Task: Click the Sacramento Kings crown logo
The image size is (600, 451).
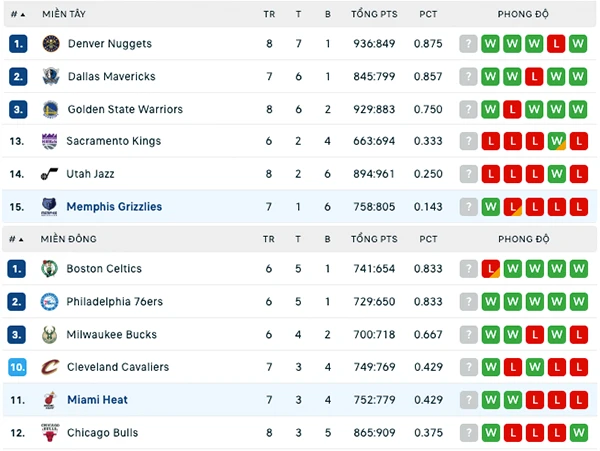Action: pyautogui.click(x=49, y=141)
